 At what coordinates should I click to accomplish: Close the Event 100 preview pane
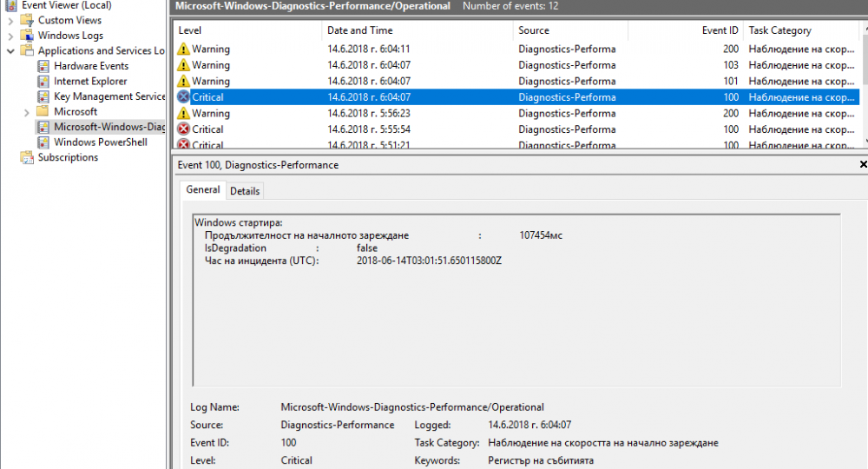(863, 164)
